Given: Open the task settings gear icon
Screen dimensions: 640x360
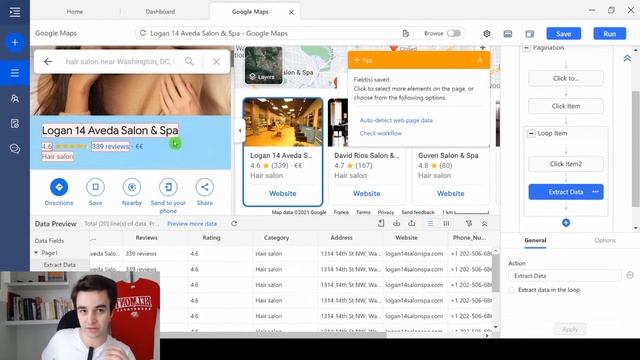Looking at the screenshot, I should coord(487,34).
